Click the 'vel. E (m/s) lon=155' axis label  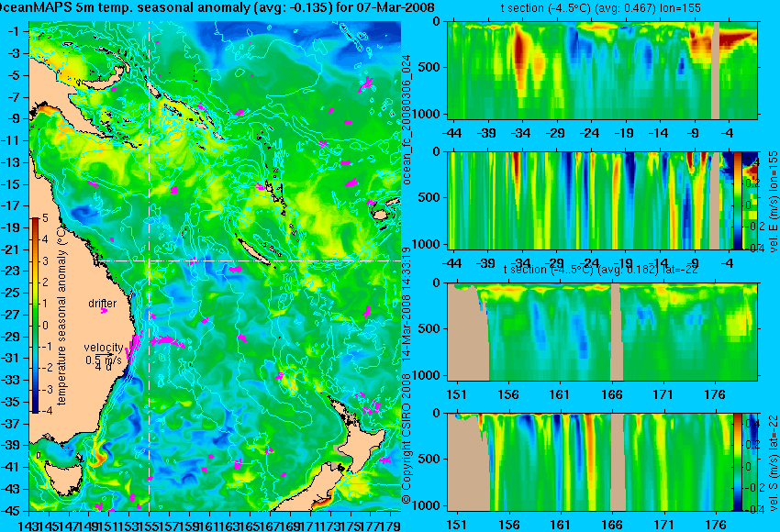[x=773, y=202]
